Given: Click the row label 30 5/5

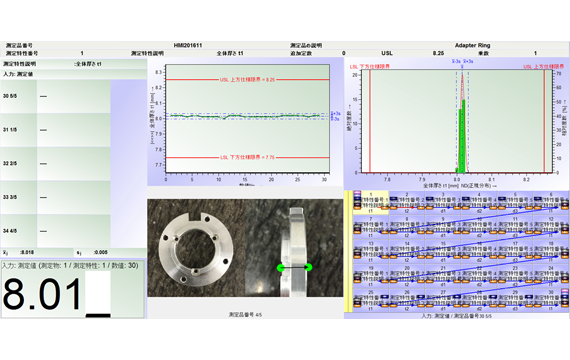Looking at the screenshot, I should click(10, 96).
